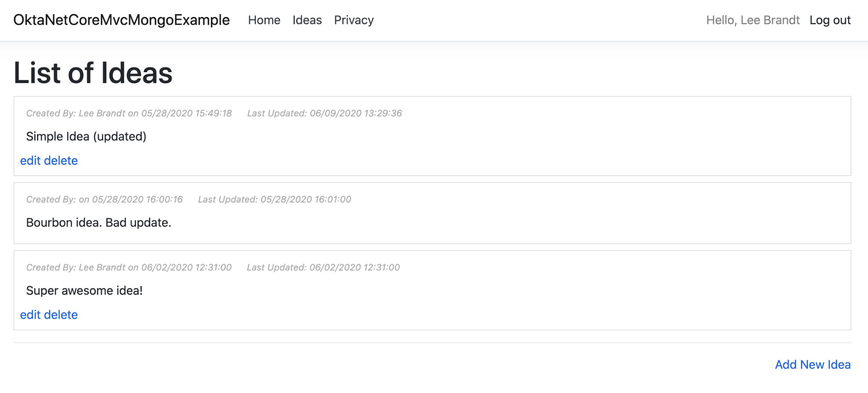Click Last Updated 06/09/2020 timestamp
This screenshot has width=868, height=393.
pyautogui.click(x=324, y=113)
